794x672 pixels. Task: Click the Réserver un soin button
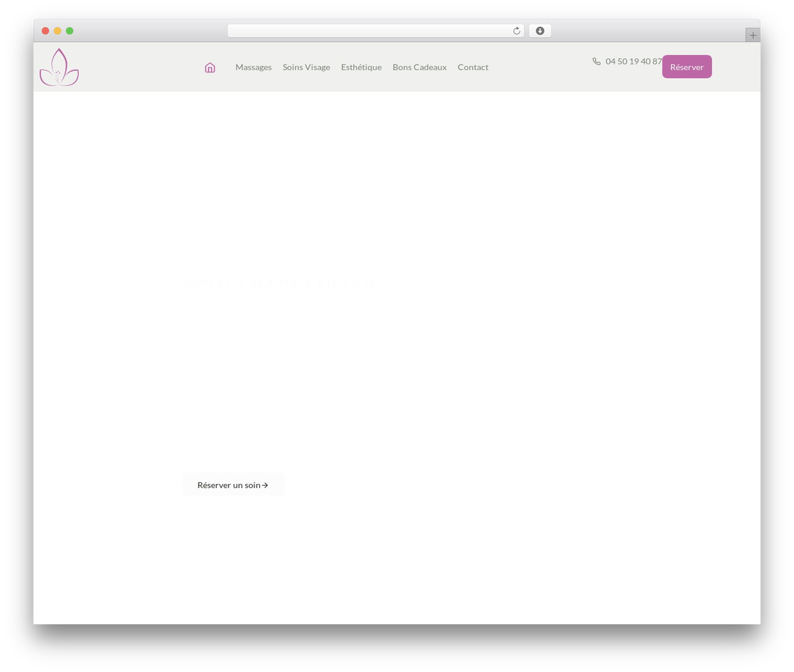coord(233,485)
